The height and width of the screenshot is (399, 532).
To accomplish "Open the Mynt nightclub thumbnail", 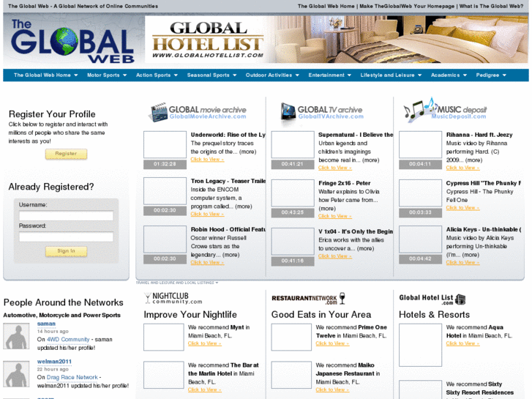I will pyautogui.click(x=163, y=338).
